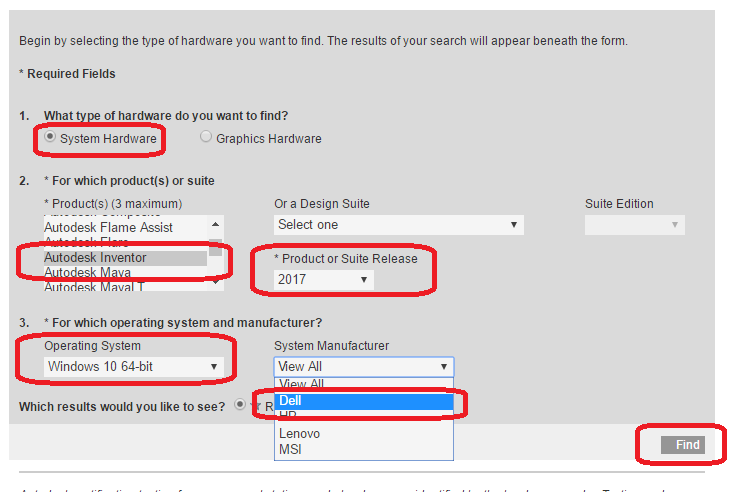Select Dell from manufacturer list

click(x=364, y=401)
